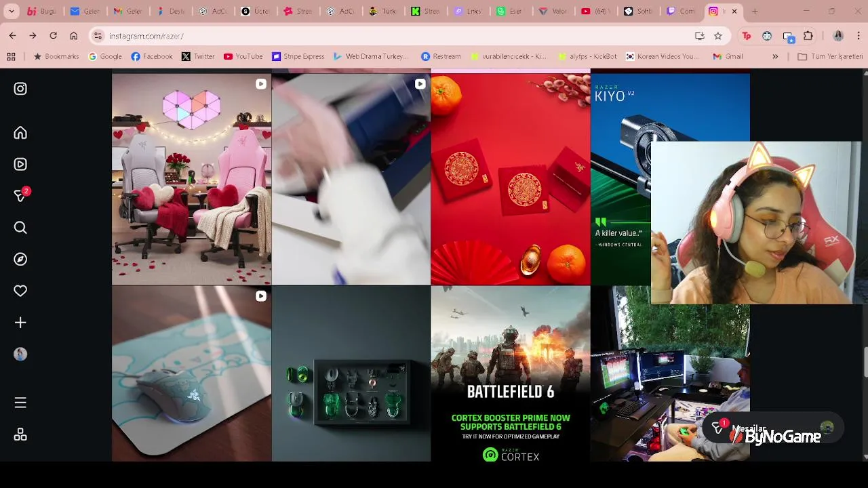Open Tüm Yer İşaretleri folder
The width and height of the screenshot is (868, 488).
829,57
